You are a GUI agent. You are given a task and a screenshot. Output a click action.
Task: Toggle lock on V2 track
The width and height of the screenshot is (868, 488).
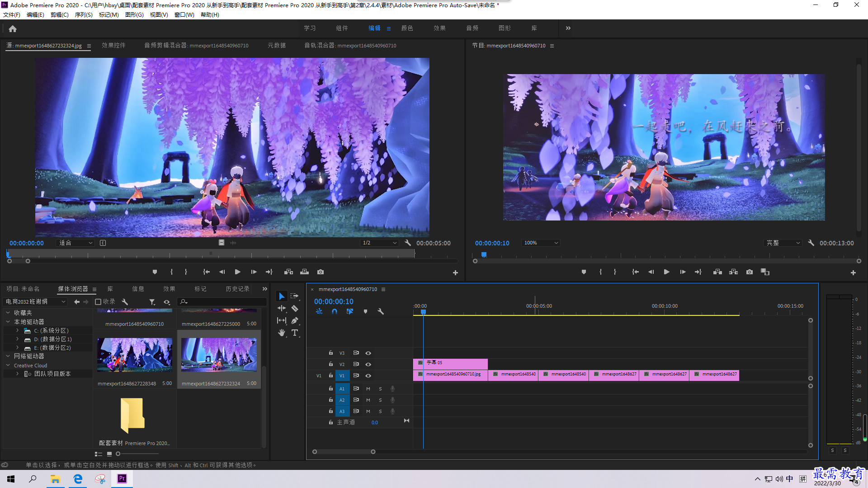331,364
